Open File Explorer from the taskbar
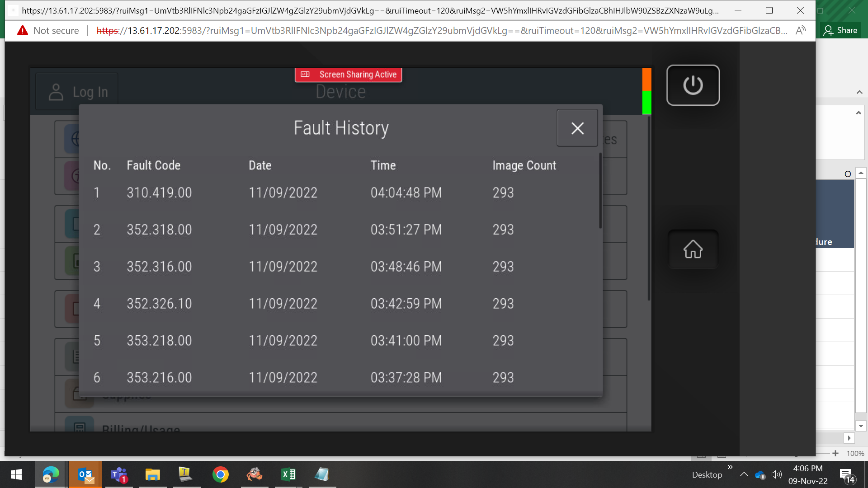868x488 pixels. pyautogui.click(x=153, y=474)
